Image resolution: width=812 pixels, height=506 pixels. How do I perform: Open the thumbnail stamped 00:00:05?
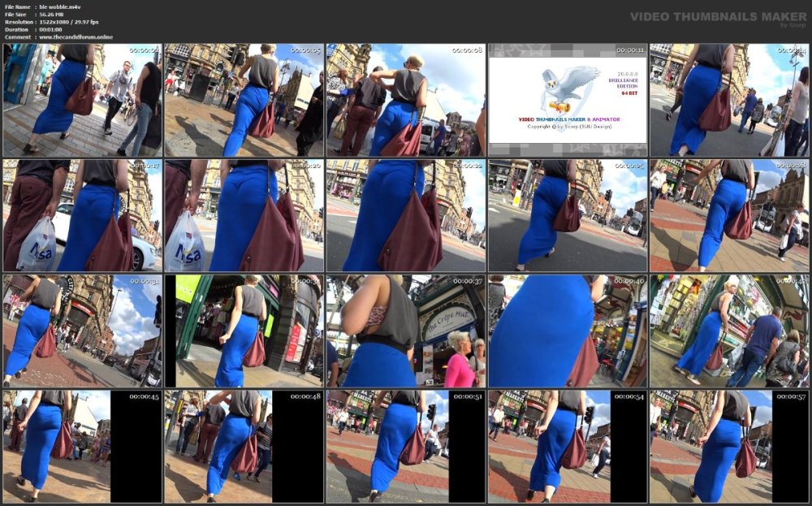(x=244, y=100)
